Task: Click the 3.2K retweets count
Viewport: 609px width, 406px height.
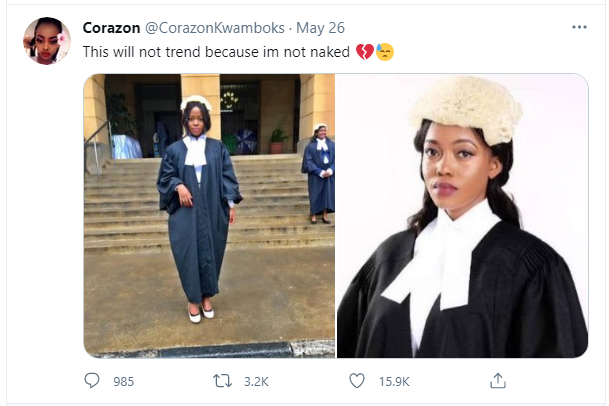Action: point(258,381)
